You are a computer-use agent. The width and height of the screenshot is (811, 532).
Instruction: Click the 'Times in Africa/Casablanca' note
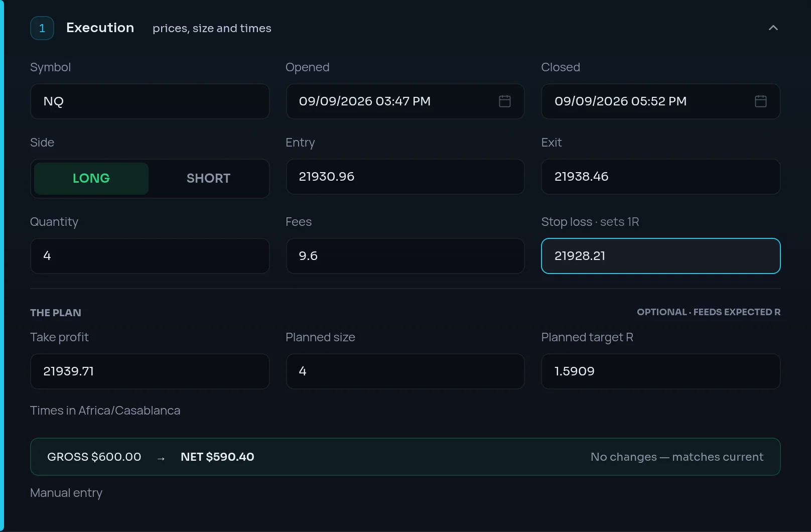click(x=105, y=411)
